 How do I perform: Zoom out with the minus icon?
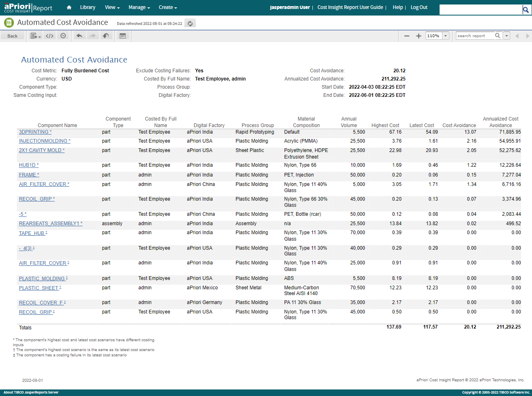click(406, 36)
